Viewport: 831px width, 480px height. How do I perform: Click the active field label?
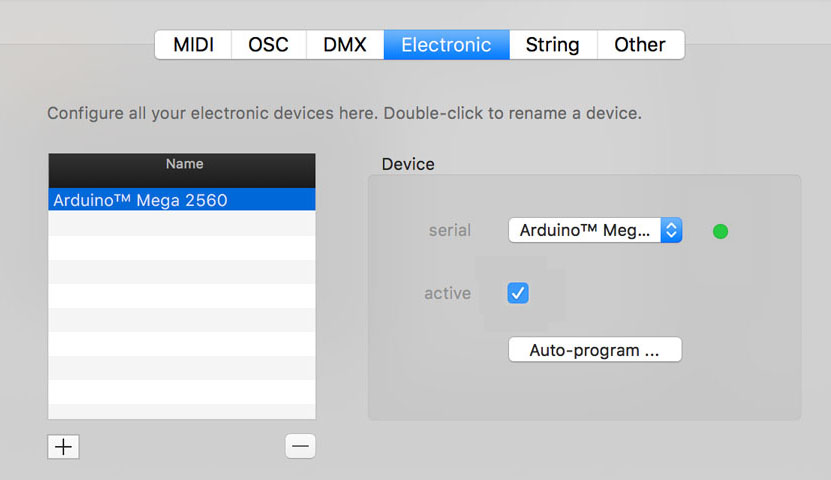click(x=447, y=293)
